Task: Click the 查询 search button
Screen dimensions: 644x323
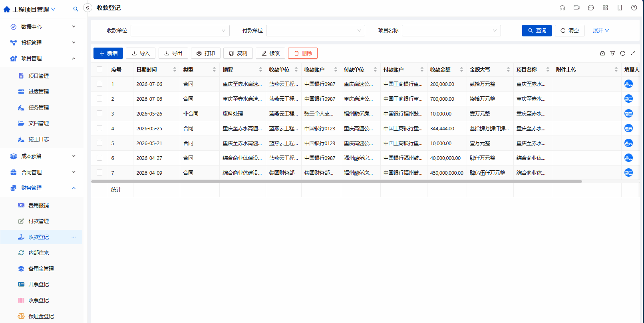Action: click(537, 30)
